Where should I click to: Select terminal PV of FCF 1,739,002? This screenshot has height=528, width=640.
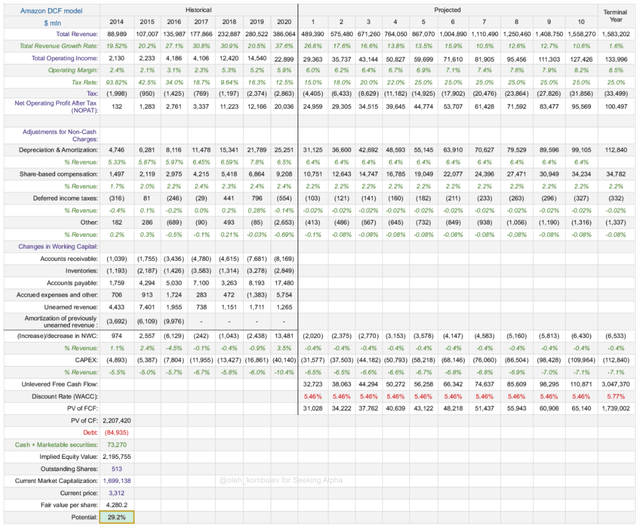point(616,408)
